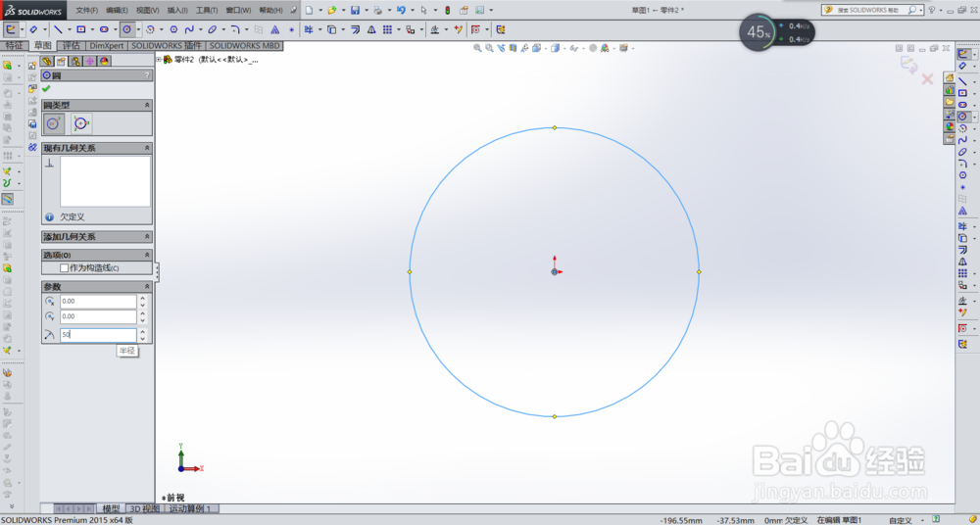Pin the menu bar with the pushpin icon

coord(293,10)
